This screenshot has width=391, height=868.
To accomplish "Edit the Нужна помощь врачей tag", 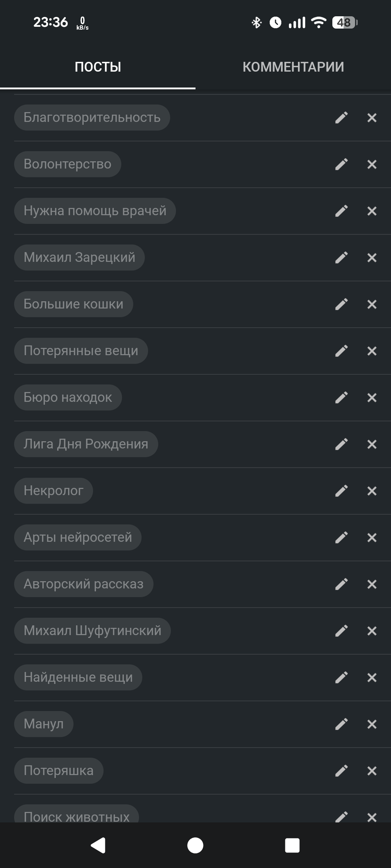I will [x=341, y=211].
